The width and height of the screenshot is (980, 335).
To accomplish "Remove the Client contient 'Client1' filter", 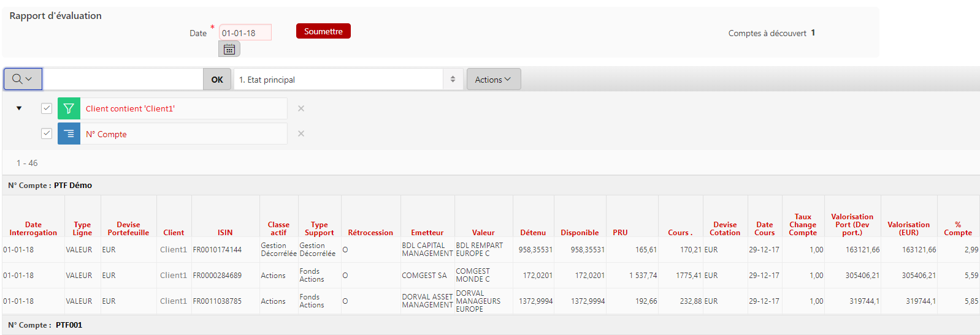I will click(x=301, y=108).
